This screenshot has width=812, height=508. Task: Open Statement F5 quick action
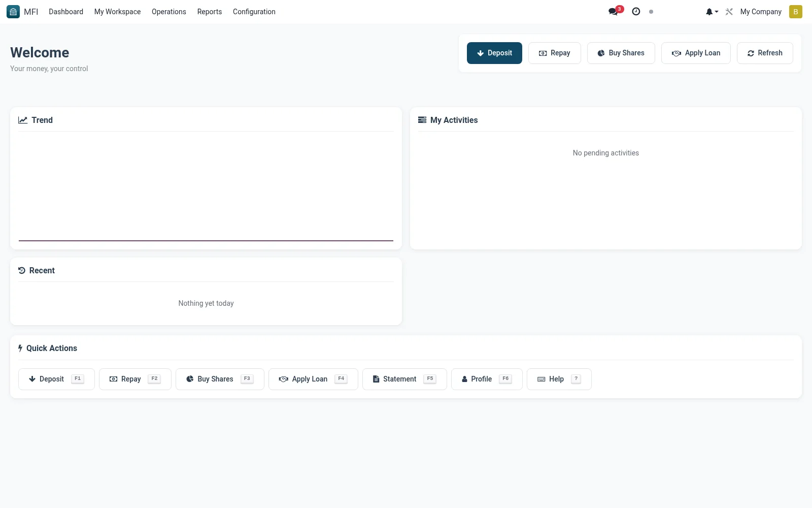click(404, 379)
